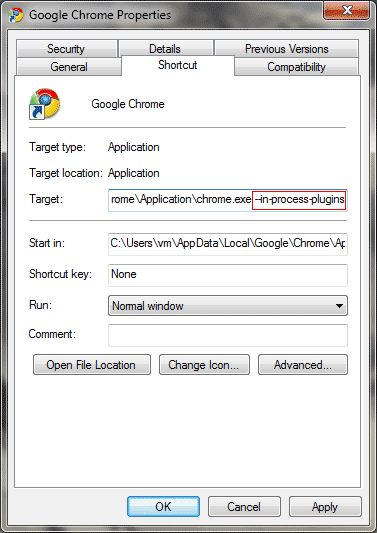Open the Security tab
The width and height of the screenshot is (377, 533).
pyautogui.click(x=67, y=49)
